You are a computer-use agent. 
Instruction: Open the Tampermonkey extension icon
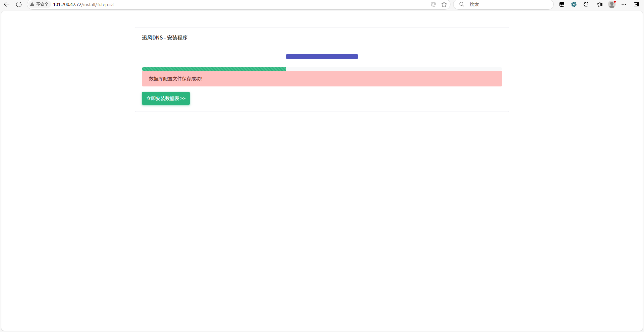(x=562, y=4)
